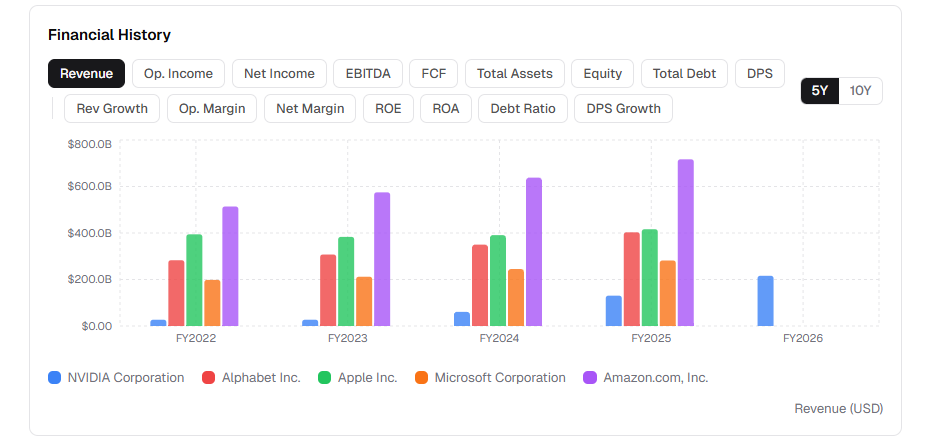Click the FY2024 axis label

click(x=499, y=339)
